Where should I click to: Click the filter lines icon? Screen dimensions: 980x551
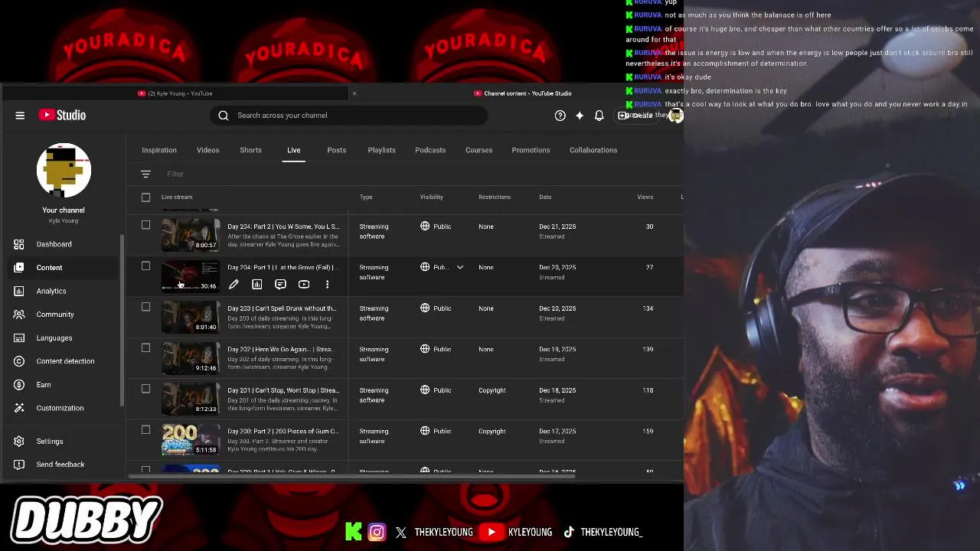point(146,174)
